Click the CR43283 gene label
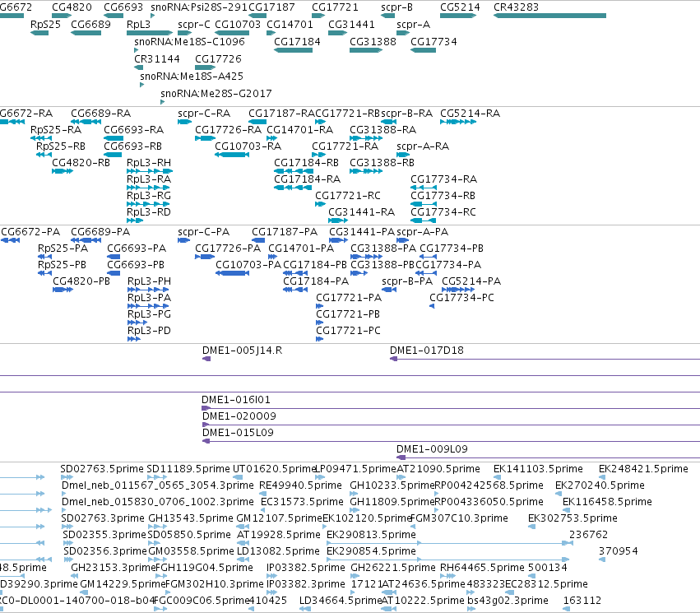This screenshot has width=700, height=613. click(x=516, y=7)
